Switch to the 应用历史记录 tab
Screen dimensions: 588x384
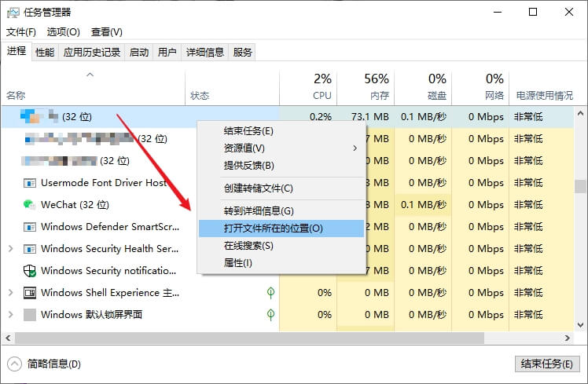[91, 52]
